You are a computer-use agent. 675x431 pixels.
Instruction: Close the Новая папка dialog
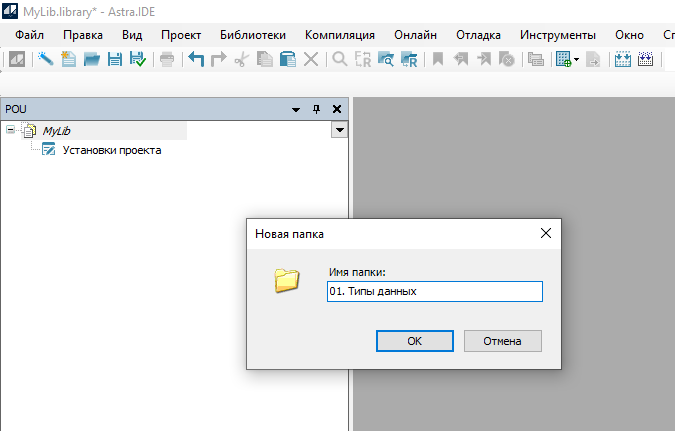click(546, 233)
